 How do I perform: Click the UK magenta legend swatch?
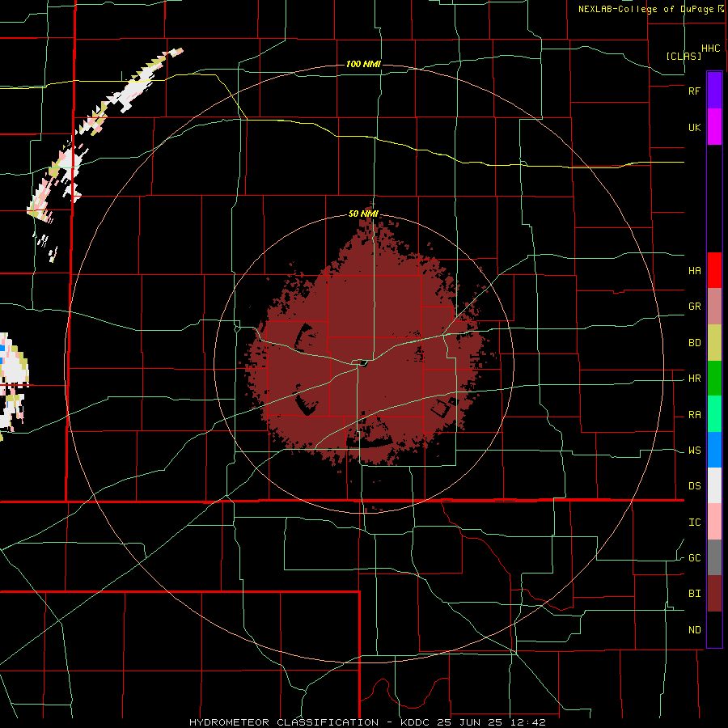tap(714, 126)
